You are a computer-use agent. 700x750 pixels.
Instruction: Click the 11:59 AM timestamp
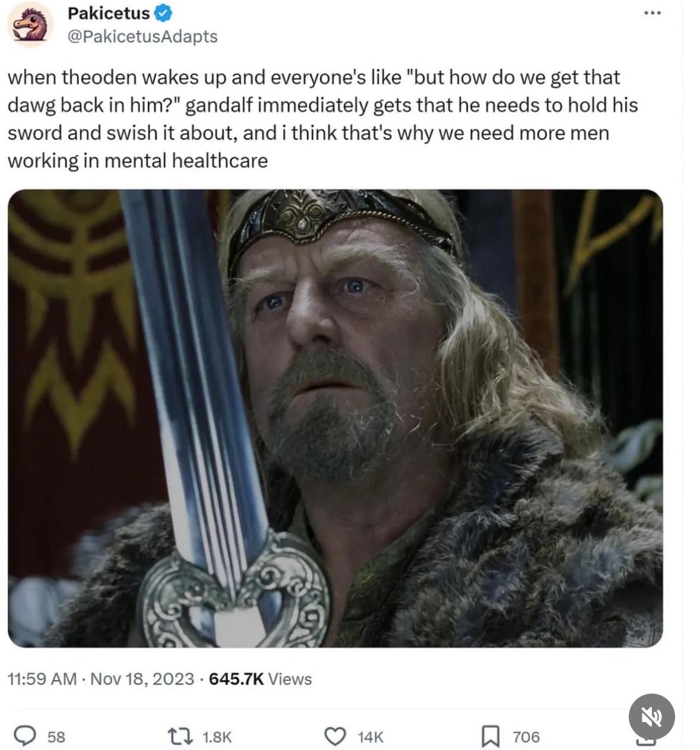42,679
